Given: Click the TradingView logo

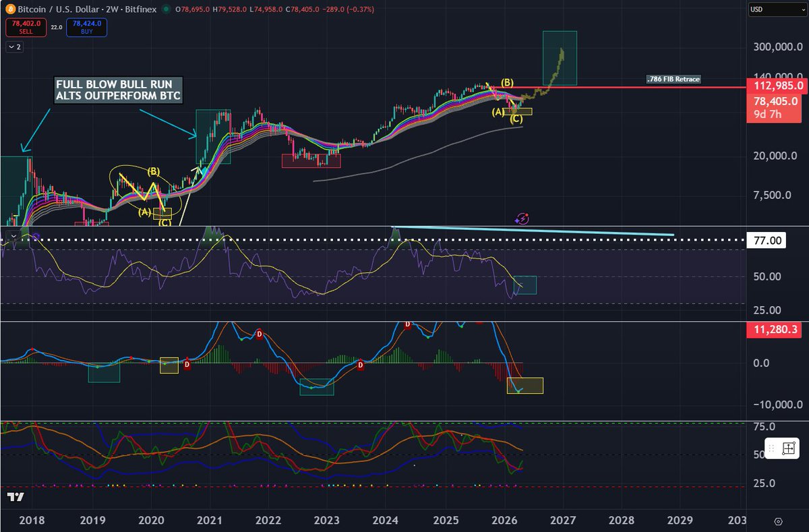Looking at the screenshot, I should coord(16,498).
